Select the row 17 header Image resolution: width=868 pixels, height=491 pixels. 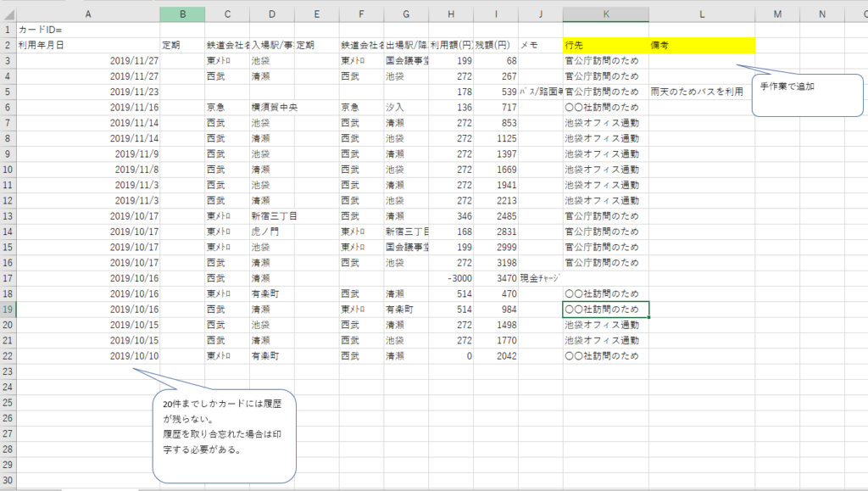click(x=8, y=278)
